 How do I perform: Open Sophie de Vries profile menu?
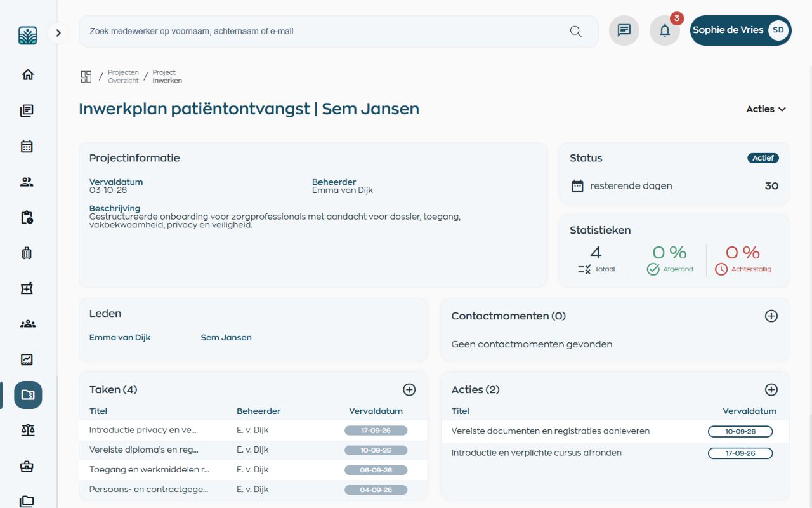pyautogui.click(x=741, y=30)
